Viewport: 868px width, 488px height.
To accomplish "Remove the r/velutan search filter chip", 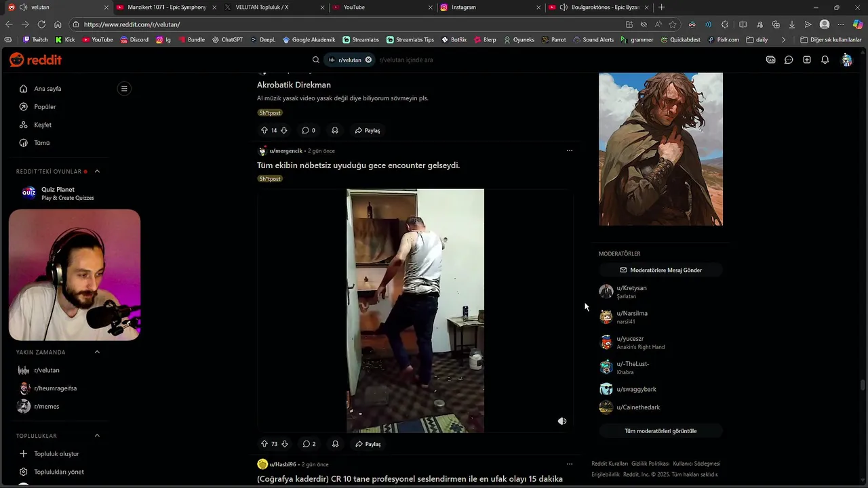I will pyautogui.click(x=368, y=60).
